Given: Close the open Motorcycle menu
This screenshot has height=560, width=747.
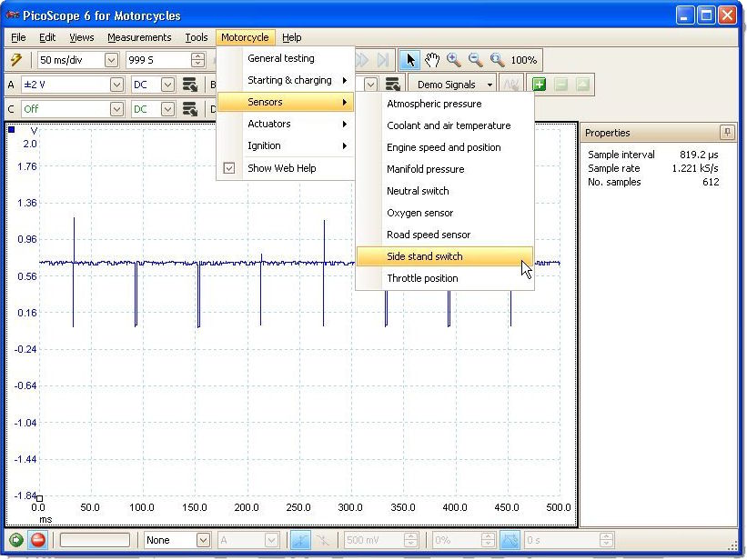Looking at the screenshot, I should 245,37.
